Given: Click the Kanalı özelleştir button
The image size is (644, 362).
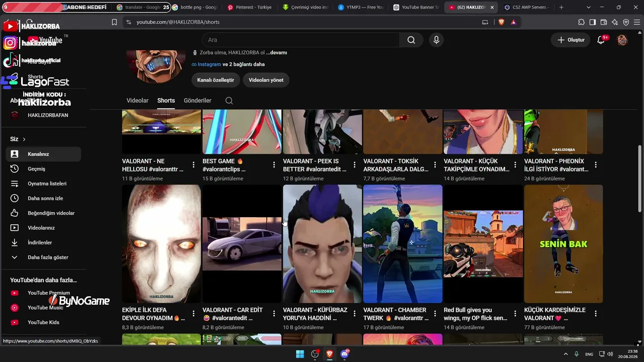Looking at the screenshot, I should coord(215,80).
